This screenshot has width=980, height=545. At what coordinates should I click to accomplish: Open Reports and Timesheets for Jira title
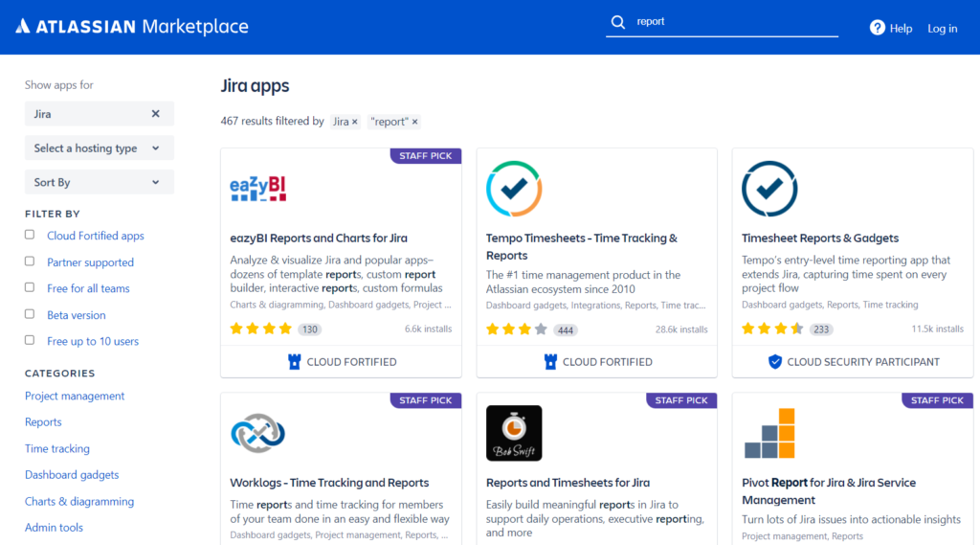(x=568, y=483)
